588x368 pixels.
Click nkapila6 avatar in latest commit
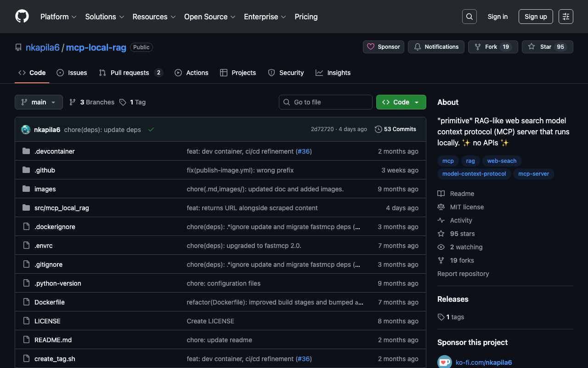(26, 130)
